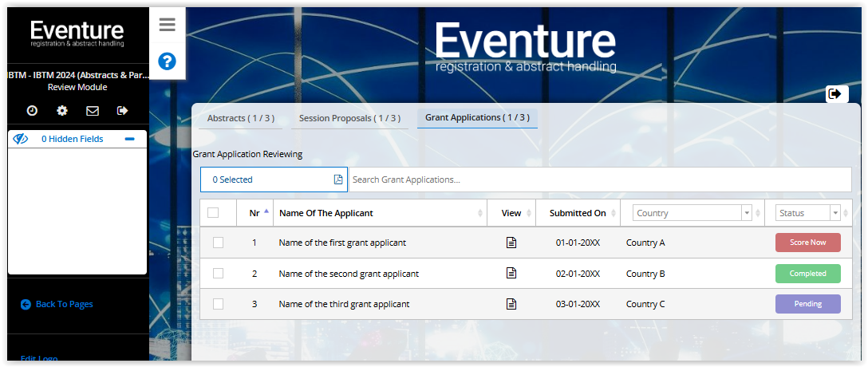The width and height of the screenshot is (868, 367).
Task: Select the Grant Applications tab
Action: coord(477,118)
